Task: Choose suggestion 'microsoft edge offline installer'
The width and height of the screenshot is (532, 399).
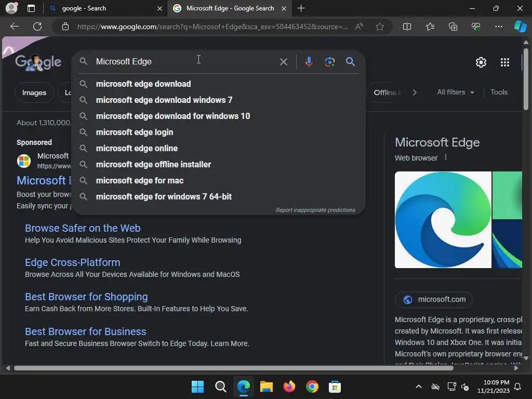Action: coord(219,164)
